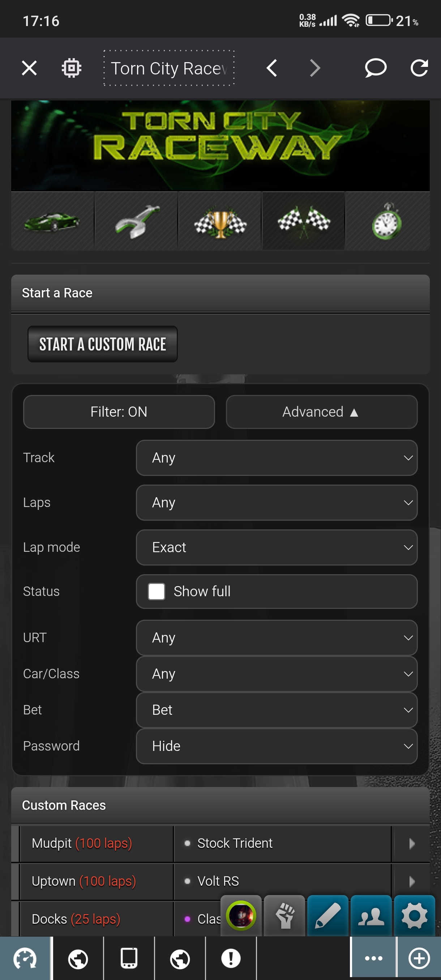This screenshot has width=441, height=980.
Task: Select the crossed checkered flags tab
Action: pos(303,221)
